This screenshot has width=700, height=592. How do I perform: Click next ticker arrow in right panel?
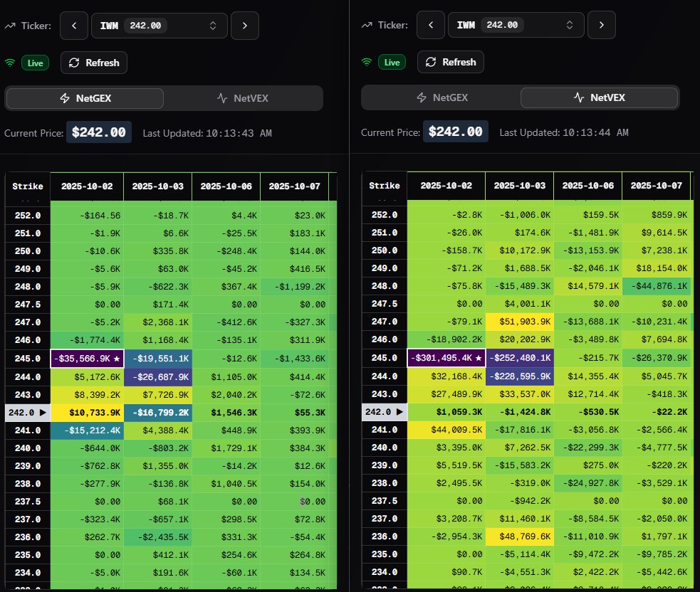601,25
